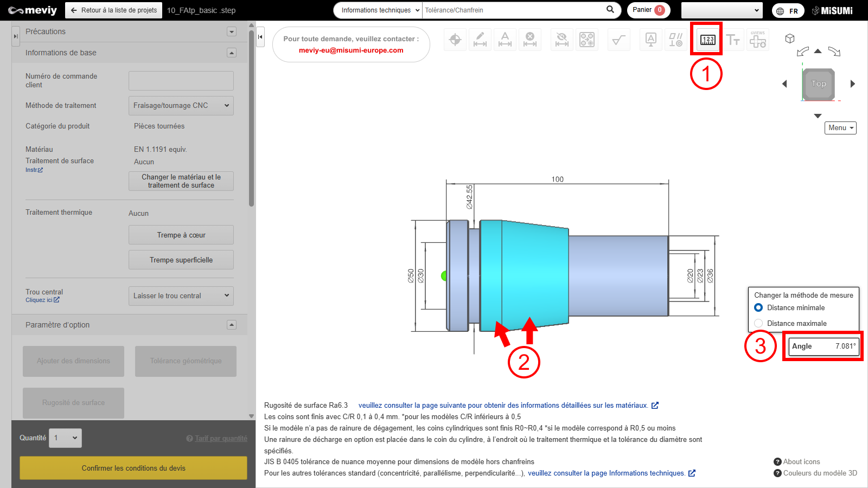Activate the measurement ruler tool icon
Viewport: 868px width, 488px height.
[707, 40]
